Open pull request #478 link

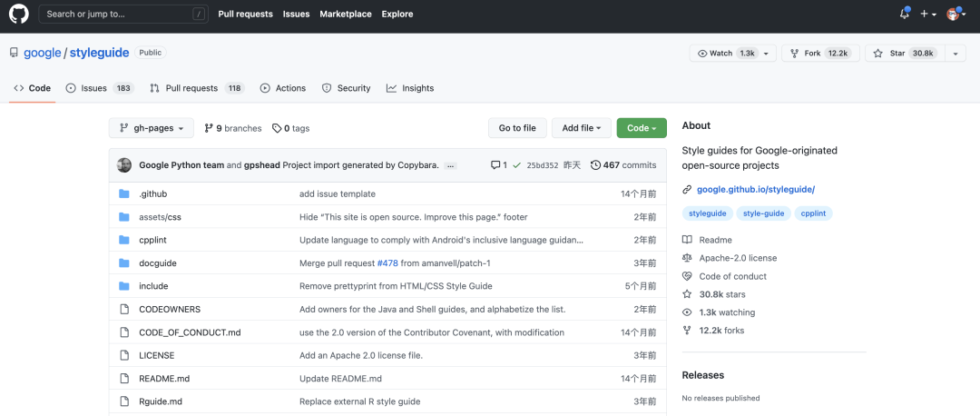(x=387, y=262)
